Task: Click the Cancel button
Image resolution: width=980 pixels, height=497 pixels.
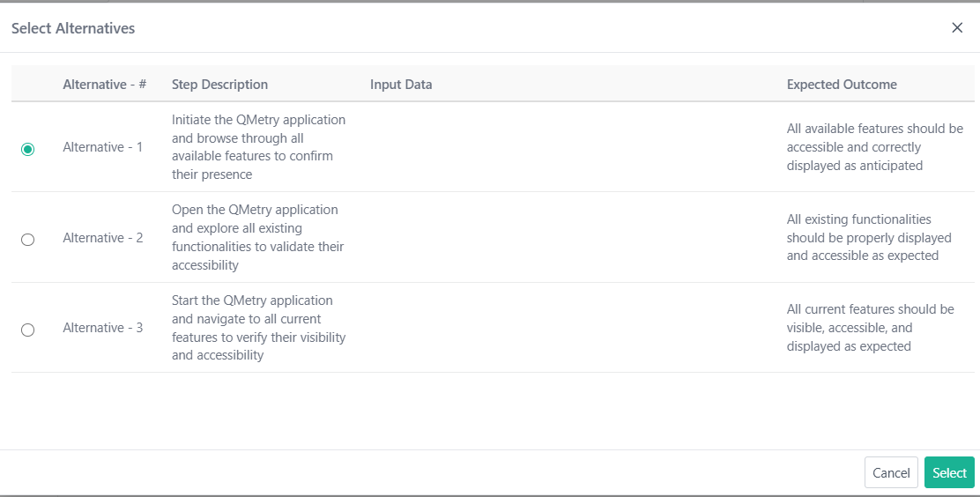Action: (x=891, y=472)
